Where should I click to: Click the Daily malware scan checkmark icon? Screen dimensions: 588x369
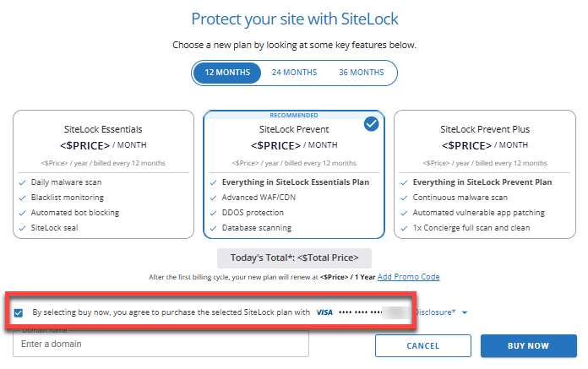click(x=21, y=182)
